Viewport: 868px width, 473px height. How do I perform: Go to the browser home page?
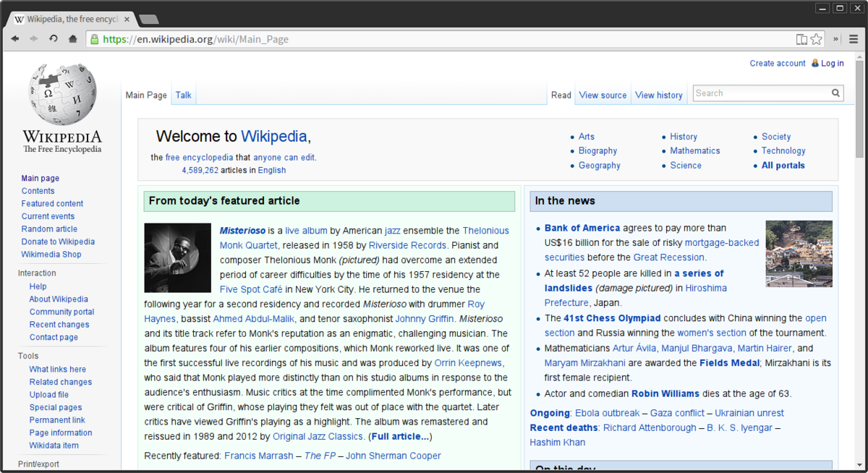click(71, 39)
